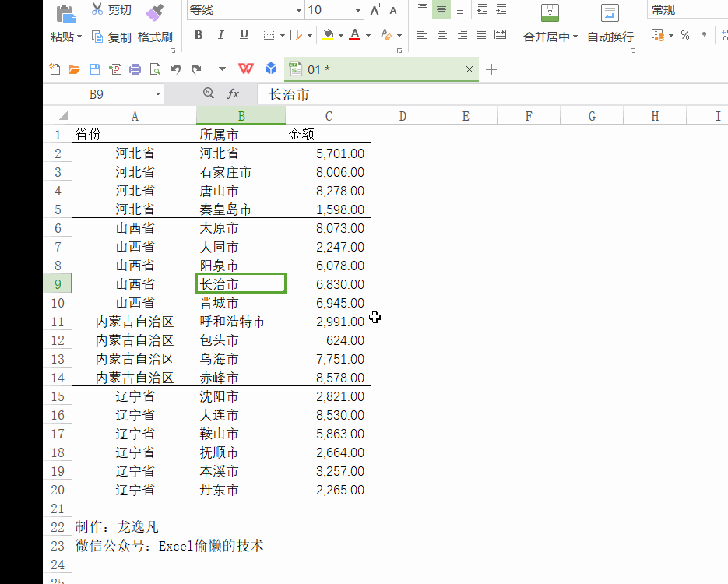Open the font name dropdown
This screenshot has height=584, width=728.
[x=299, y=10]
